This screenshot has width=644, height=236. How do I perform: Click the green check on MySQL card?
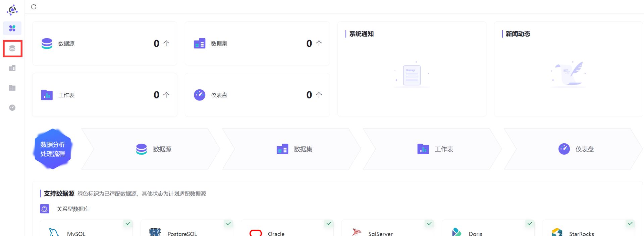pyautogui.click(x=128, y=224)
